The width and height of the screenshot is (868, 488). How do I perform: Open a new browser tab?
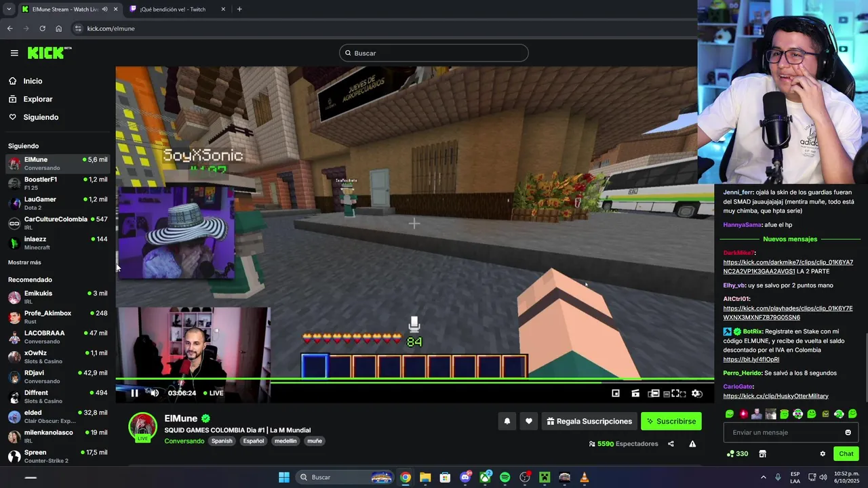[x=239, y=9]
